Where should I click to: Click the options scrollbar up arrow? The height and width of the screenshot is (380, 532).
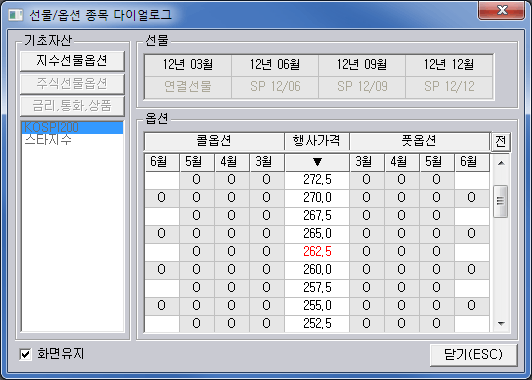pos(501,163)
